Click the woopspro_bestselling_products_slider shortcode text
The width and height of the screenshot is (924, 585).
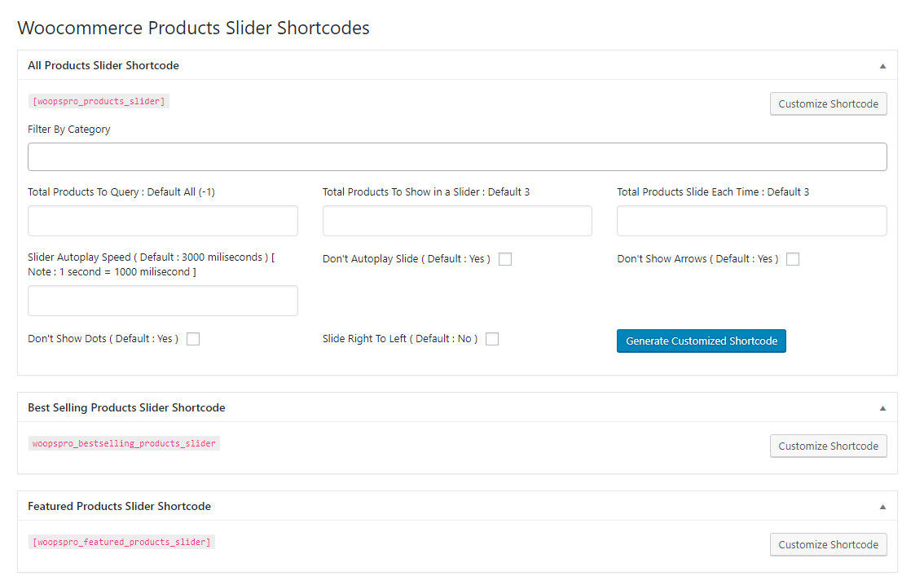124,444
